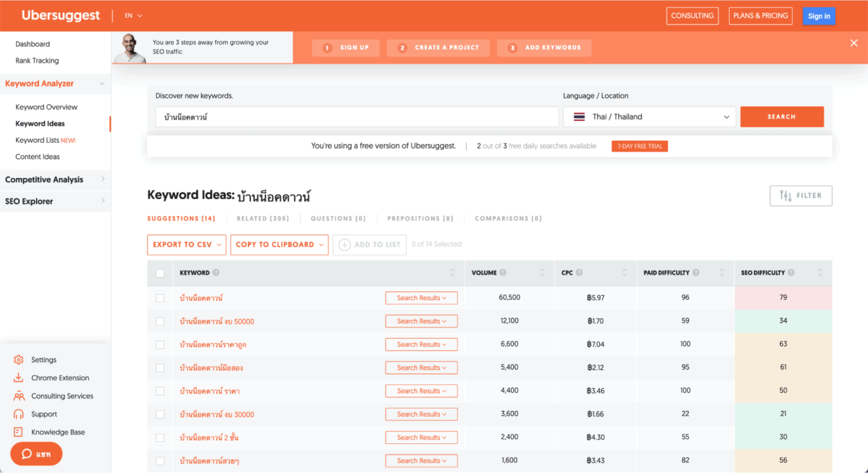Switch to the PREPOSITIONS [0] tab

(420, 219)
